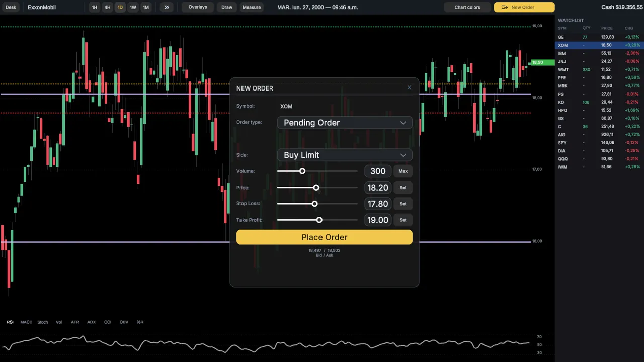Select the 1H timeframe
The image size is (644, 362).
(94, 7)
